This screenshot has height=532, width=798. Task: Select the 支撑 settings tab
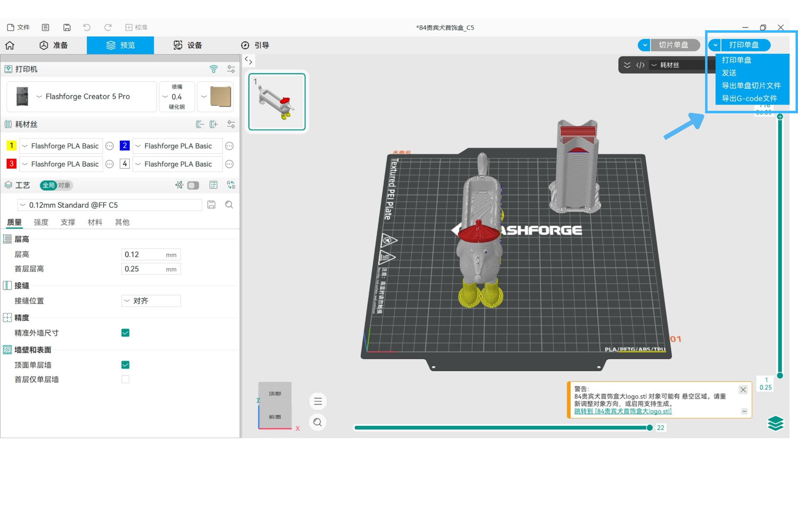(68, 222)
